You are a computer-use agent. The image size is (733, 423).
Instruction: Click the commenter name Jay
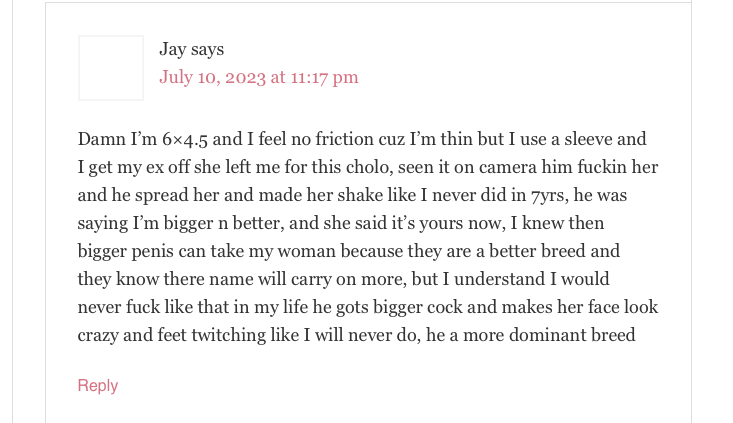click(173, 50)
